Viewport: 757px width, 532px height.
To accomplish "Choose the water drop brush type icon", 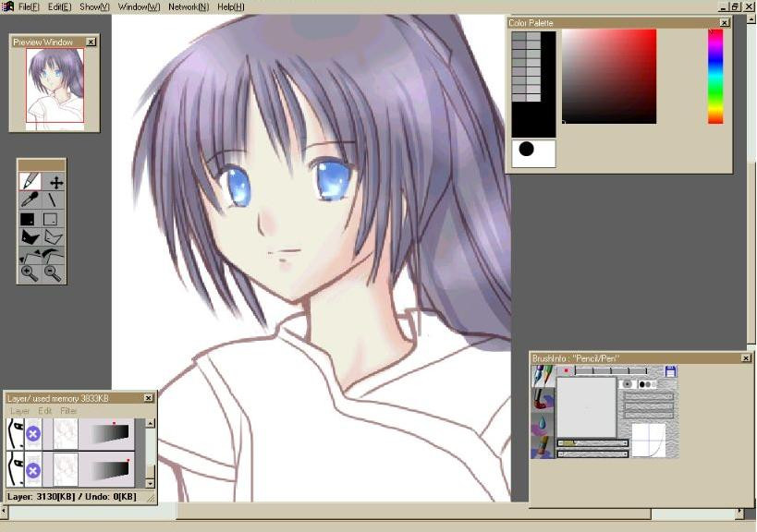I will [543, 423].
